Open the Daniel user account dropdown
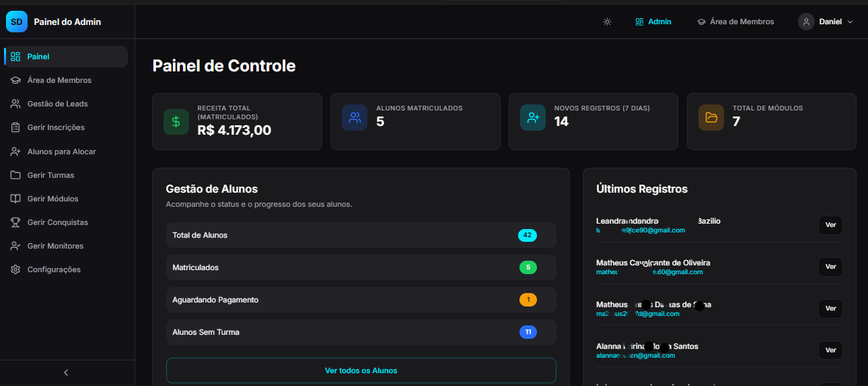This screenshot has width=868, height=386. (x=826, y=22)
